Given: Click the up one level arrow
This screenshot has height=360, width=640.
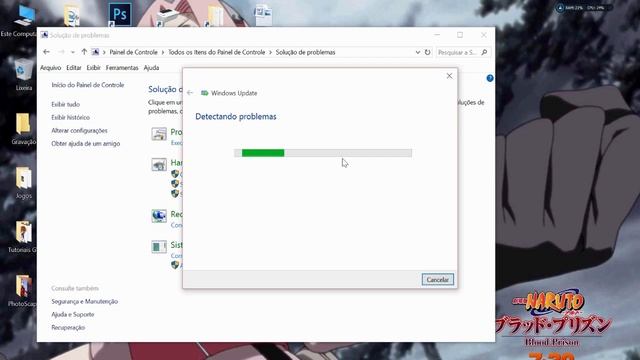Looking at the screenshot, I should click(x=84, y=52).
